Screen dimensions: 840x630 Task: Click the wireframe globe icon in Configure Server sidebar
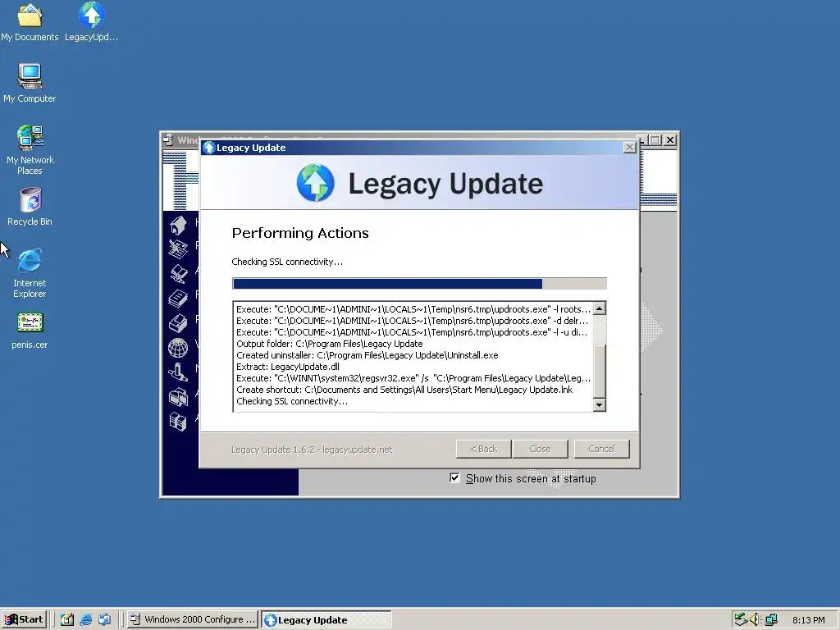coord(178,348)
